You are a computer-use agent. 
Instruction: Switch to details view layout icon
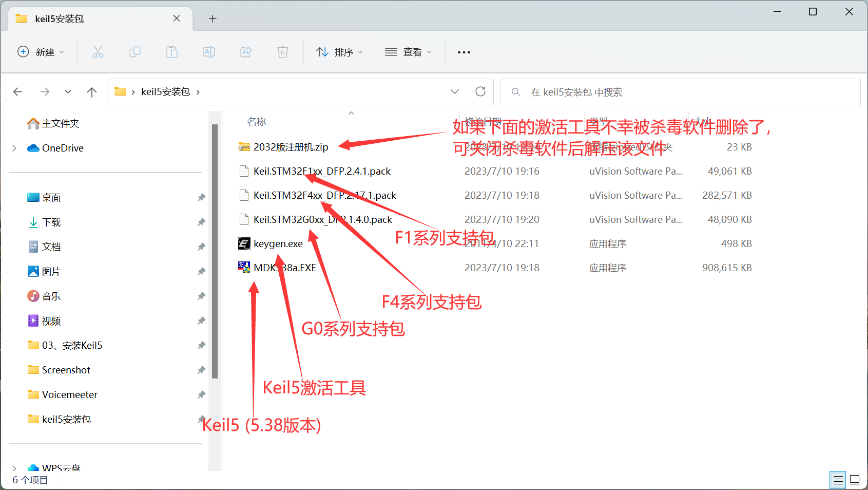click(838, 480)
